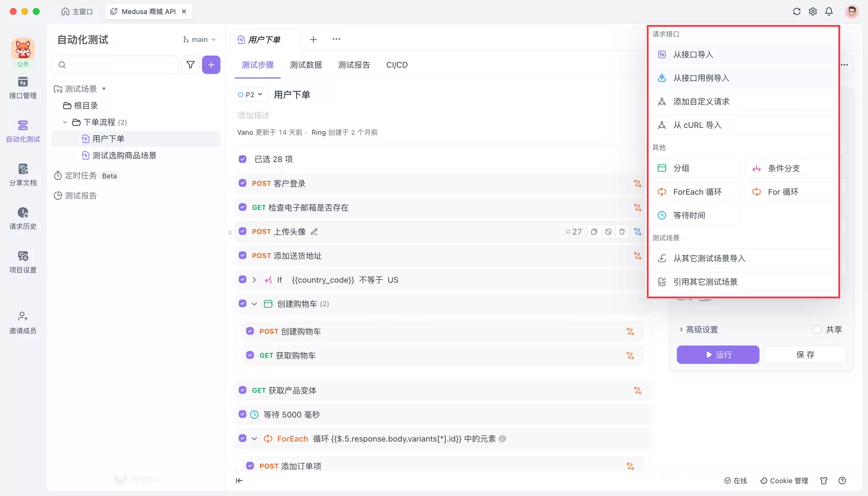The image size is (868, 496).
Task: Open the 测试场景 dropdown arrow
Action: pyautogui.click(x=104, y=89)
